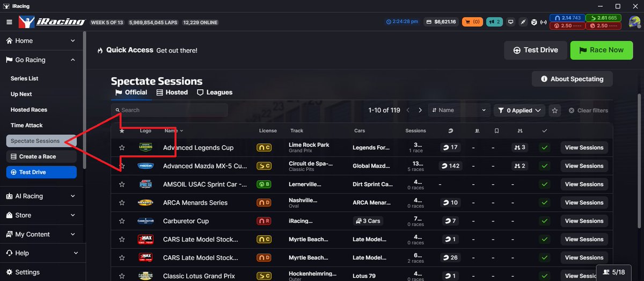Click the friends column header icon
Viewport: 644px width, 281px height.
477,131
